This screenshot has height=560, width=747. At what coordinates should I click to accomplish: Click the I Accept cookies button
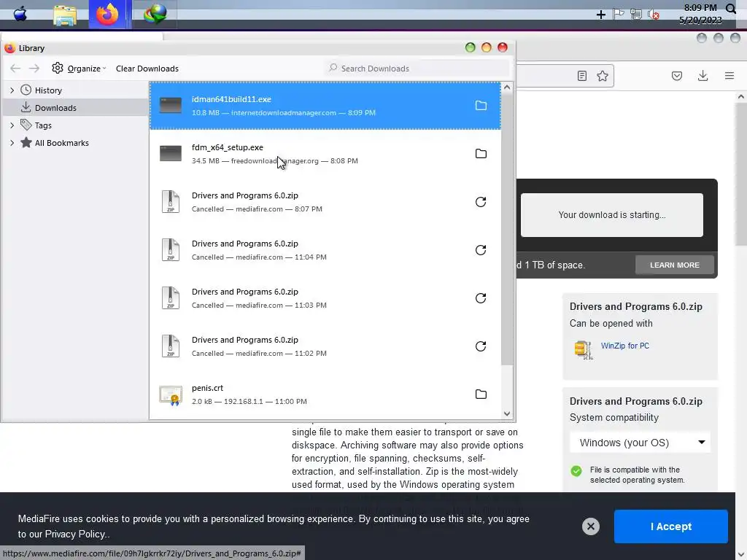pos(671,526)
